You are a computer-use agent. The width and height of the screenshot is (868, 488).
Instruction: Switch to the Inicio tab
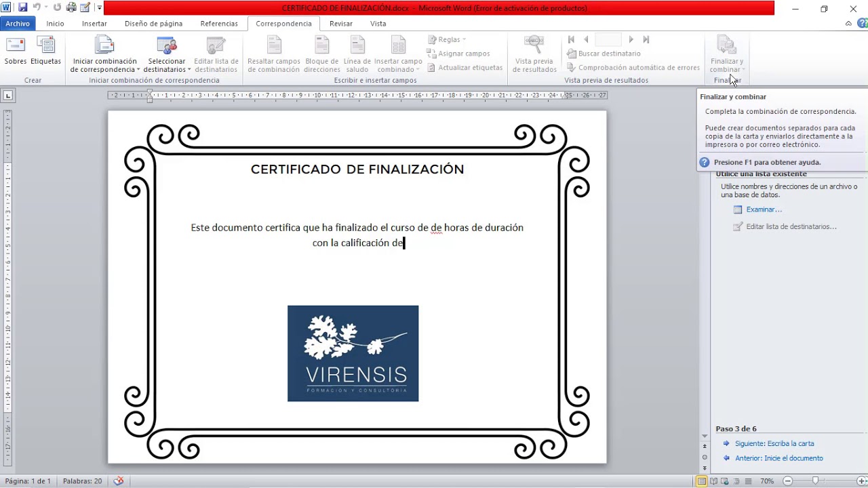[x=55, y=23]
